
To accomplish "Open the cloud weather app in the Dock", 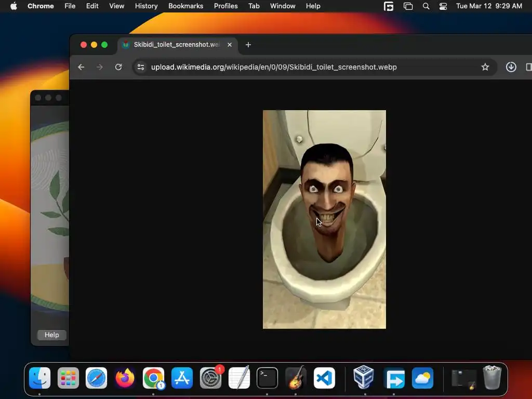I will pos(422,378).
